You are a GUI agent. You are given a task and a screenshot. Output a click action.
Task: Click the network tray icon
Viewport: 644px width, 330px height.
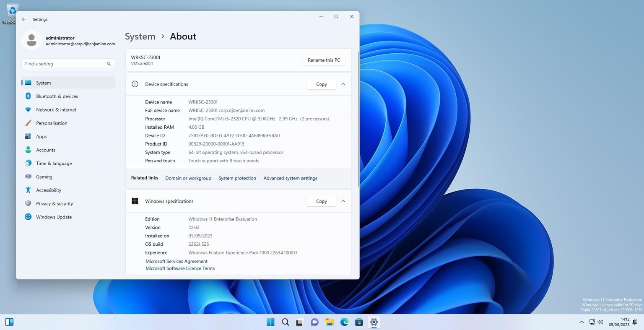point(592,322)
